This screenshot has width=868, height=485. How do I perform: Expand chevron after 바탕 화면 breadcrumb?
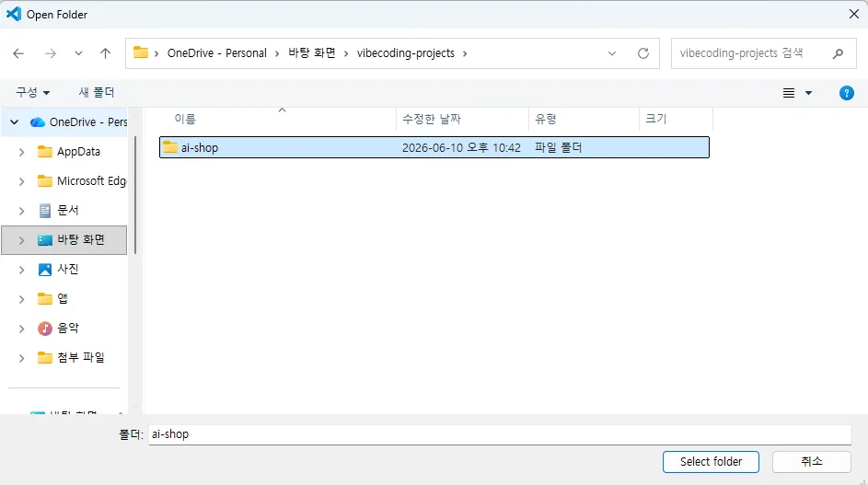pos(346,53)
